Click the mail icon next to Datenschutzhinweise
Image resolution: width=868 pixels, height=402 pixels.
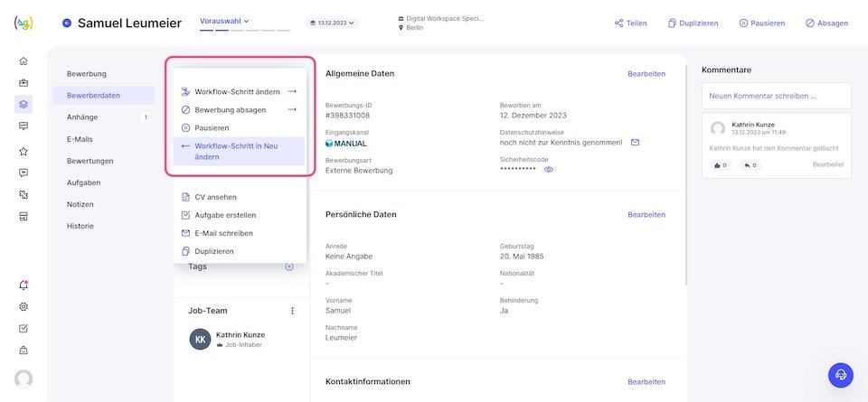pos(635,143)
